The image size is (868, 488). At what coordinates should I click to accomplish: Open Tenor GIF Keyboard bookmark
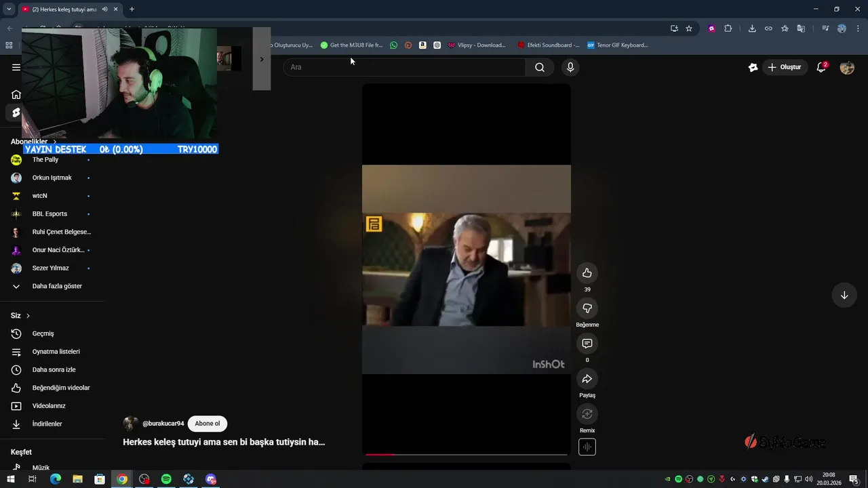(x=618, y=45)
